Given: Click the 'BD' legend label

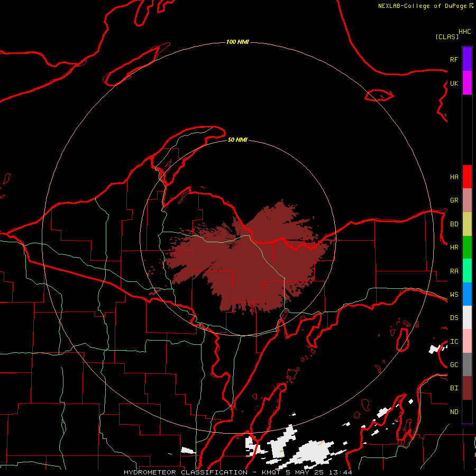Looking at the screenshot, I should tap(454, 224).
